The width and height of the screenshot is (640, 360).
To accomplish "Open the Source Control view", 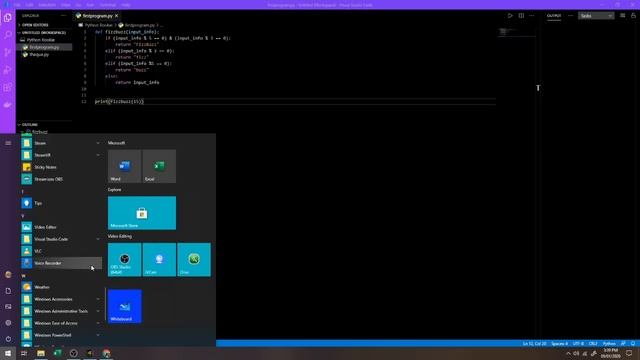I will point(7,52).
